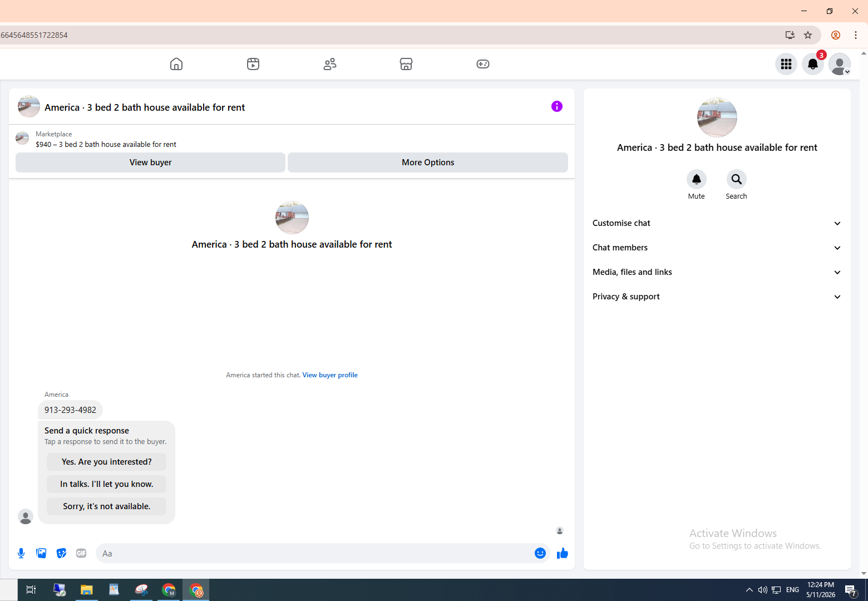The image size is (868, 601).
Task: Open File Explorer from the taskbar
Action: [86, 590]
